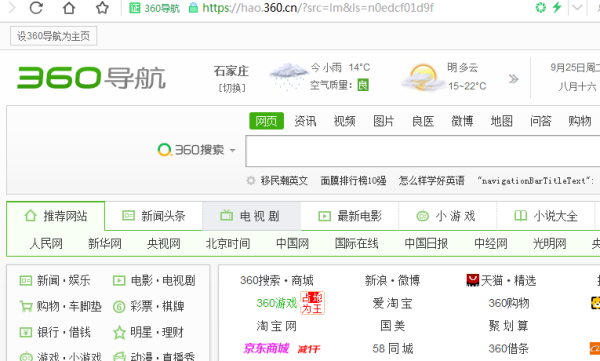Click 设360导航为主页 button

54,36
